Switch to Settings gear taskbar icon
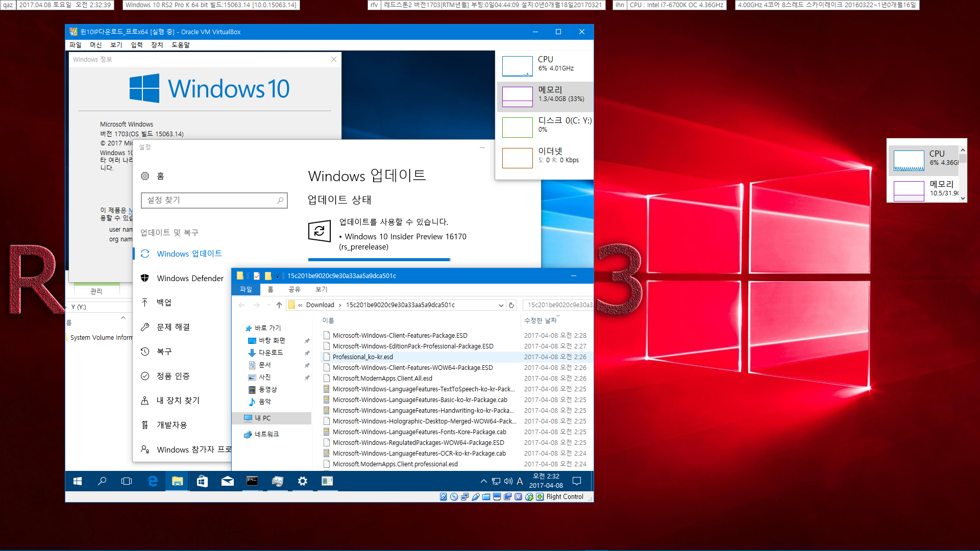 pos(302,481)
